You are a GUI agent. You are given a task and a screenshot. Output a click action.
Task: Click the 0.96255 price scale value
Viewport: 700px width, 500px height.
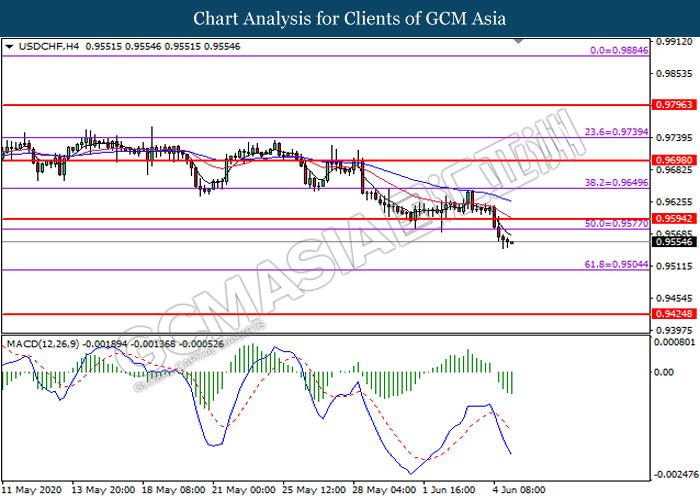tap(674, 202)
